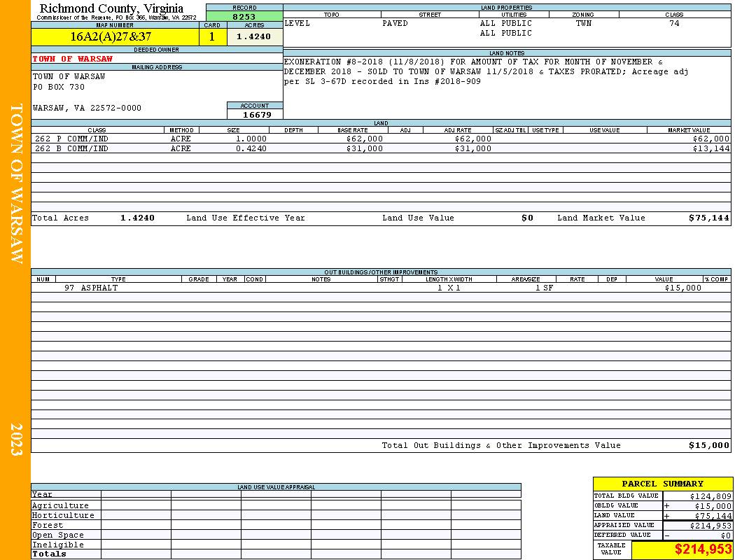The height and width of the screenshot is (560, 735).
Task: Click asphalt value $15,000 in outbuildings row
Action: (683, 288)
